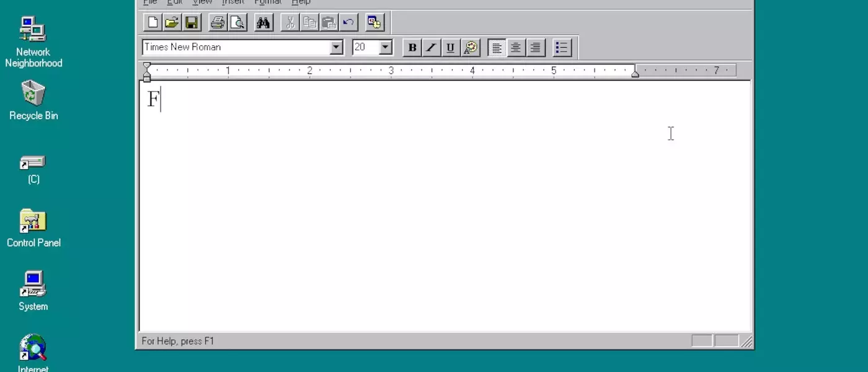Toggle Italic formatting
This screenshot has width=868, height=372.
tap(432, 48)
